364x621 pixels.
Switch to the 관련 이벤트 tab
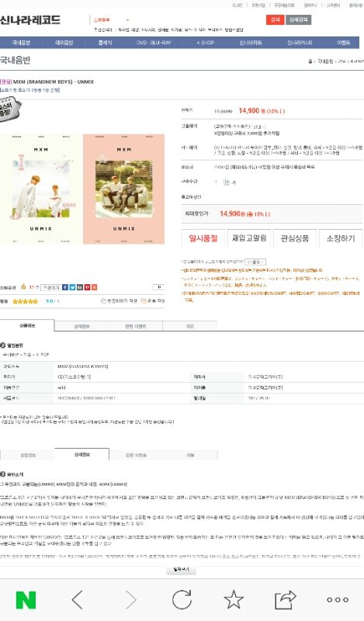136,326
